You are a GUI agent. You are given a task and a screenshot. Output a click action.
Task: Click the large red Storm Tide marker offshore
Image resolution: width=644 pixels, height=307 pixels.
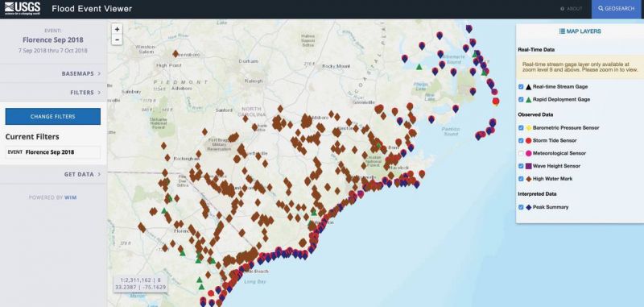coord(496,101)
